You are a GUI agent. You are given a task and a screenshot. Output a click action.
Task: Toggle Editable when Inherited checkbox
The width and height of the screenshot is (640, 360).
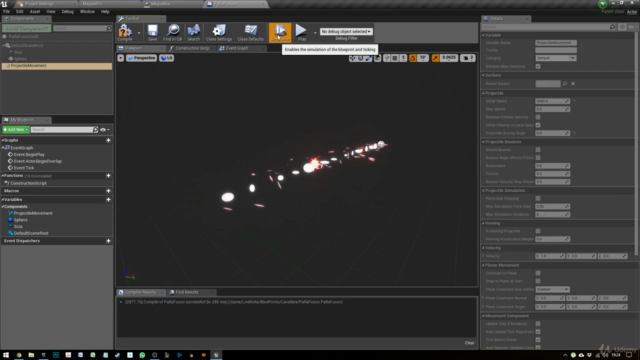click(x=538, y=66)
